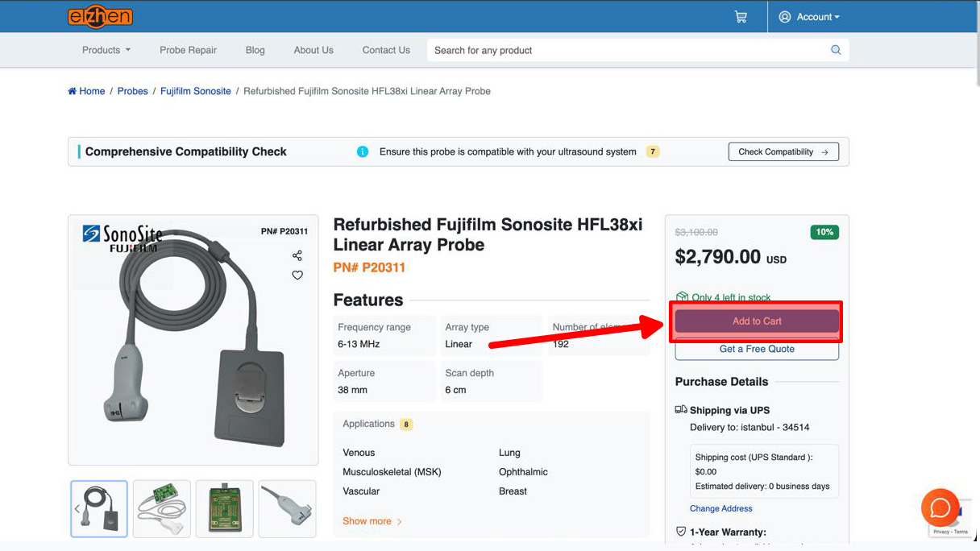Open the Blog section
Viewport: 980px width, 551px height.
coord(255,50)
